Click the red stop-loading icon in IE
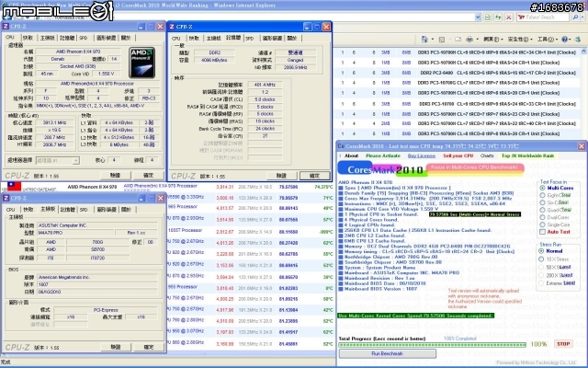Viewport: 588px width, 368px height. pyautogui.click(x=508, y=17)
